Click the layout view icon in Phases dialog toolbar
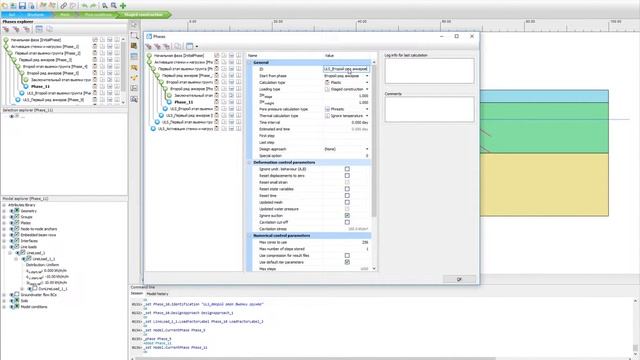640x360 pixels. pyautogui.click(x=189, y=46)
